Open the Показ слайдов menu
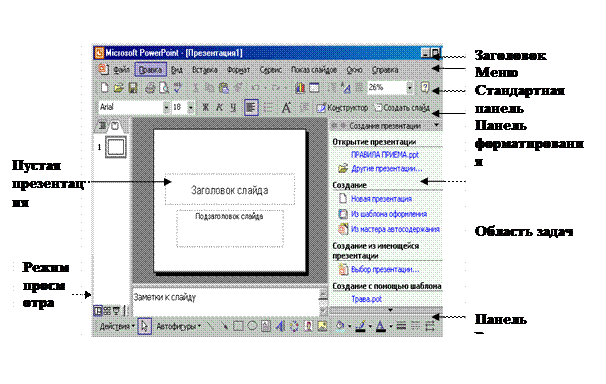Image resolution: width=606 pixels, height=384 pixels. point(314,70)
